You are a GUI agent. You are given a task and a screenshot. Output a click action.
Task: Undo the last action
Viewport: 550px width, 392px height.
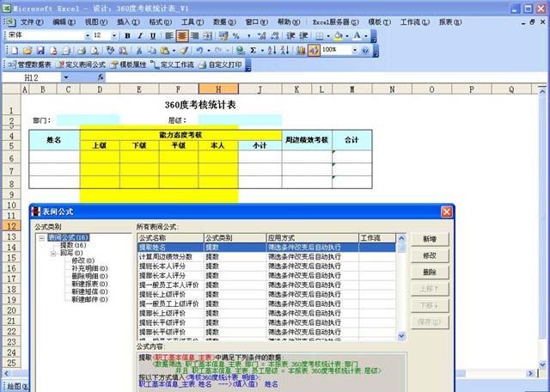coord(199,51)
